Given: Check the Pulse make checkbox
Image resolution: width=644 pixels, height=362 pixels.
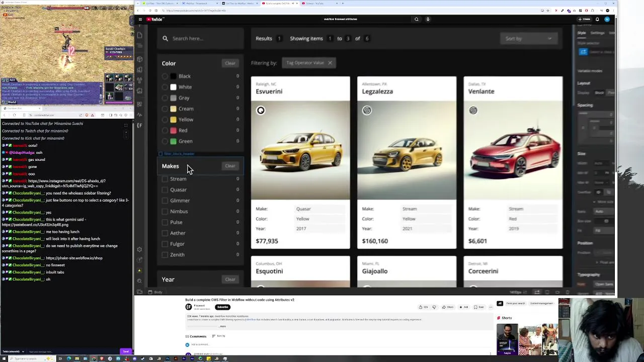Looking at the screenshot, I should pyautogui.click(x=165, y=222).
